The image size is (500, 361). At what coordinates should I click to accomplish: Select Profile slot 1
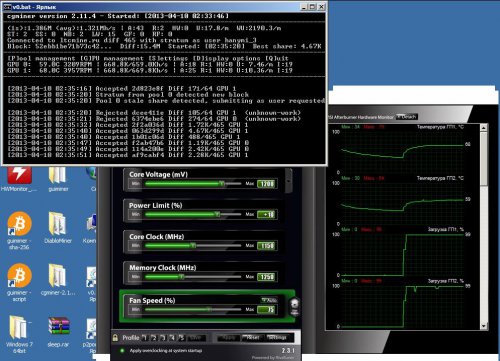click(x=145, y=338)
